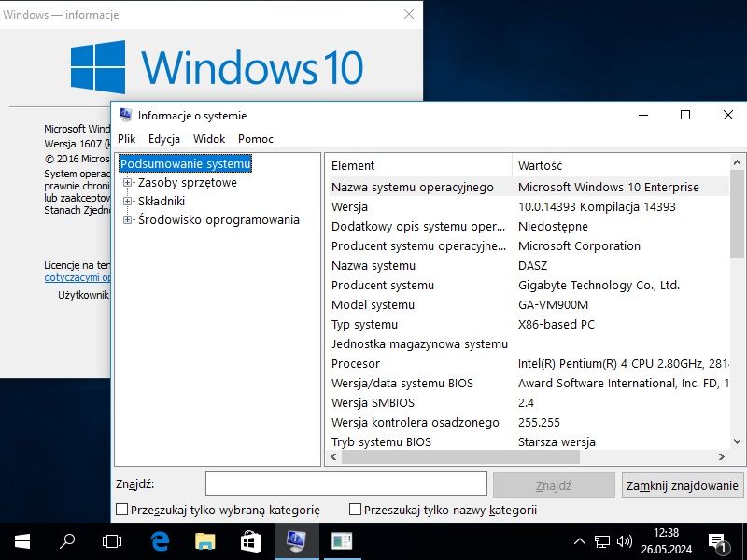Open File Explorer from the taskbar
The height and width of the screenshot is (560, 747).
click(x=204, y=541)
